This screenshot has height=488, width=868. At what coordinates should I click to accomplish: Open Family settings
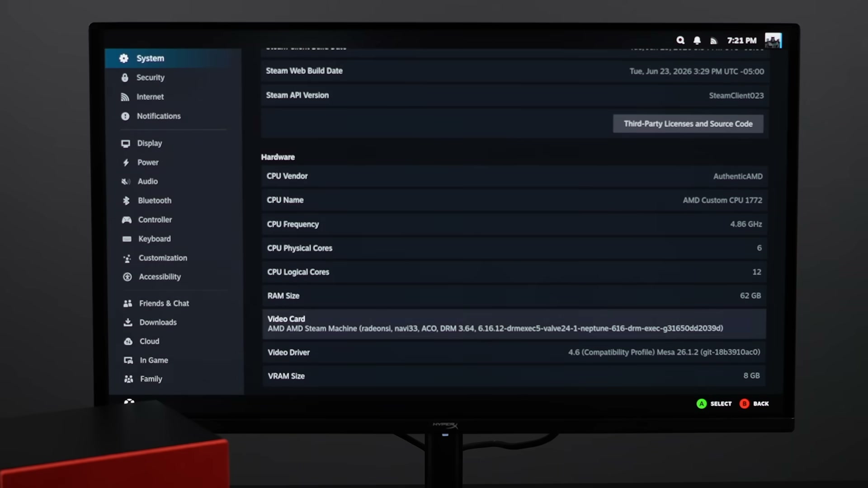pos(177,379)
